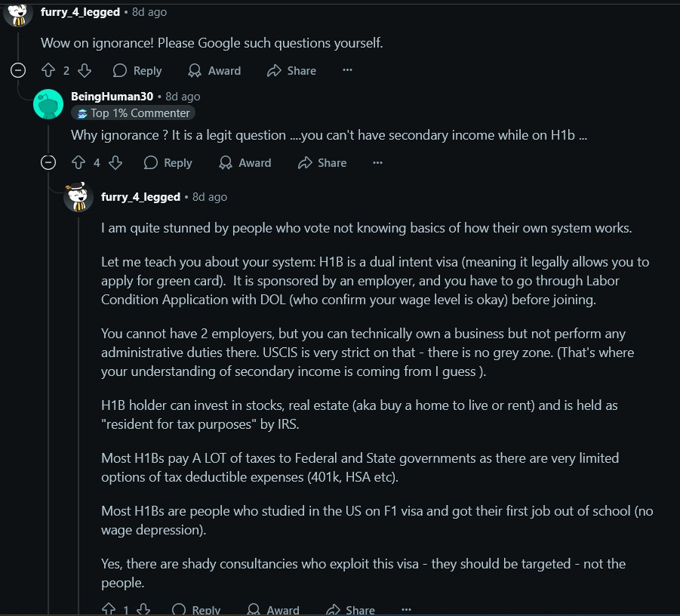Click BeingHuman30's teal avatar
This screenshot has width=680, height=616.
pyautogui.click(x=48, y=104)
